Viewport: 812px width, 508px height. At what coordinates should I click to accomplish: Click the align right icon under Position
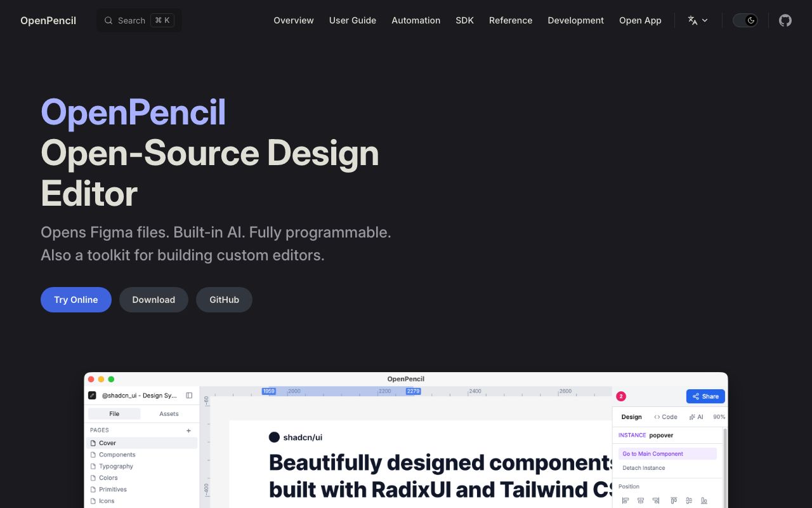[656, 500]
